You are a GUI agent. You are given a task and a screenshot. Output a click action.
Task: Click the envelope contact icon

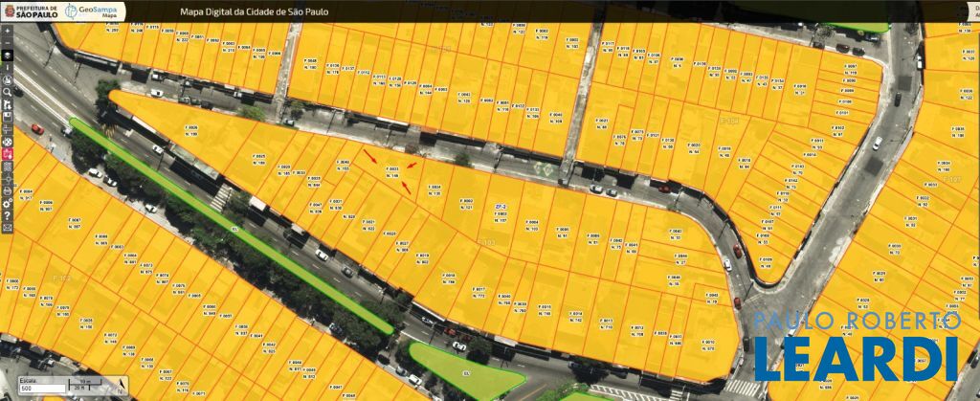pos(7,229)
